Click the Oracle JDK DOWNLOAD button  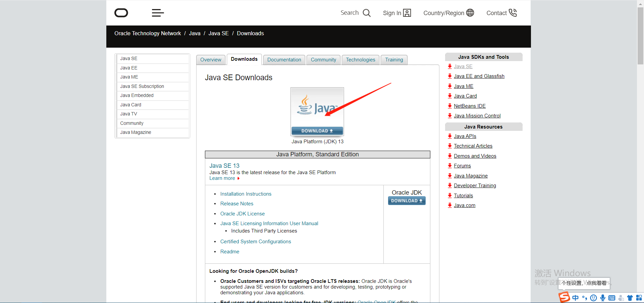coord(407,201)
